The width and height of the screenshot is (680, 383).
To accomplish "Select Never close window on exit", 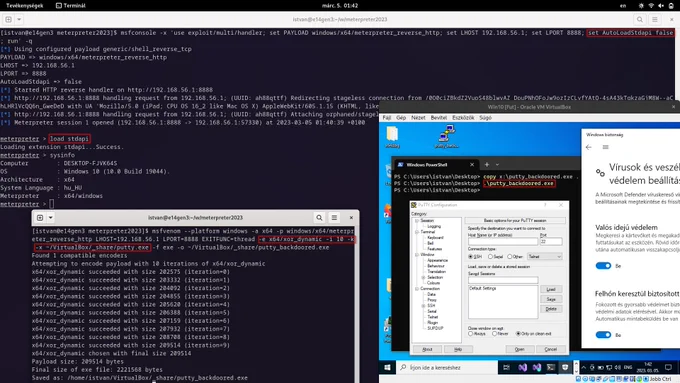I will click(494, 334).
